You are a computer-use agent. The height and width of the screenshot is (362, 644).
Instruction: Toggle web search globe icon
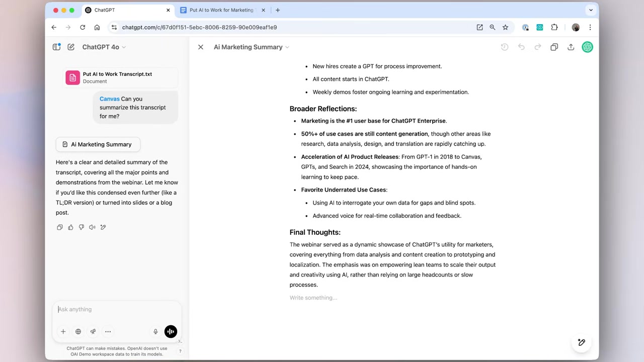click(78, 331)
